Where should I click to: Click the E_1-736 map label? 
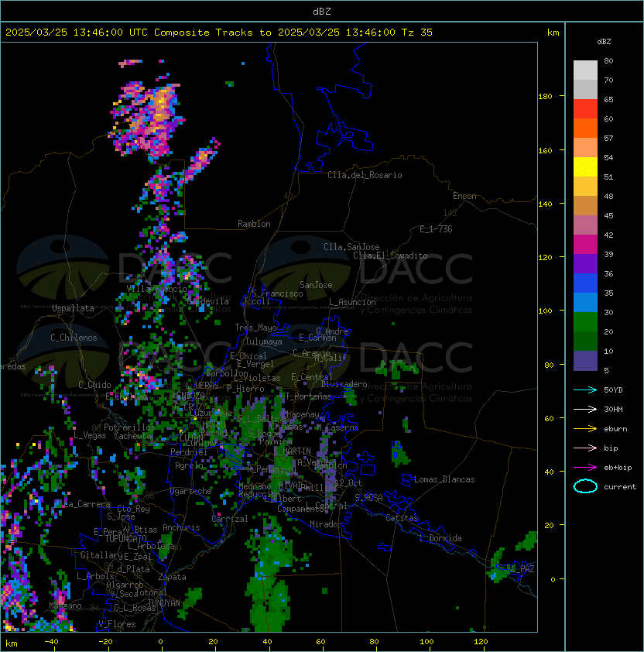436,229
